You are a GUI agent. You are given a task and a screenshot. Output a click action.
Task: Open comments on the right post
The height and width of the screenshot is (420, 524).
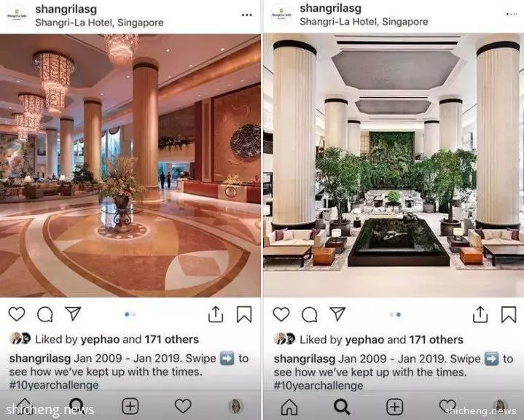point(310,315)
